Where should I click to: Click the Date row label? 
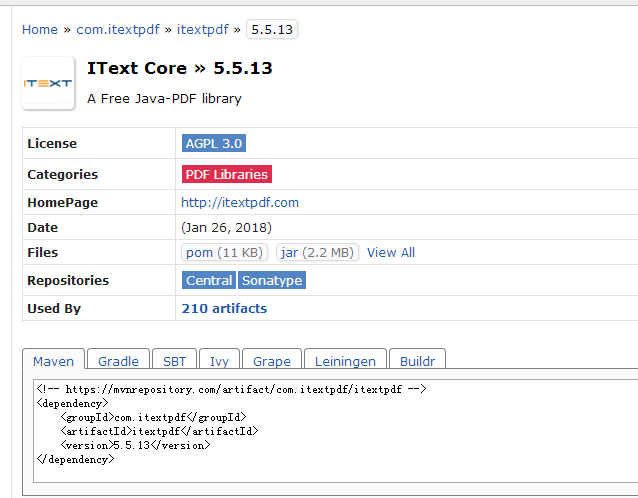(43, 227)
